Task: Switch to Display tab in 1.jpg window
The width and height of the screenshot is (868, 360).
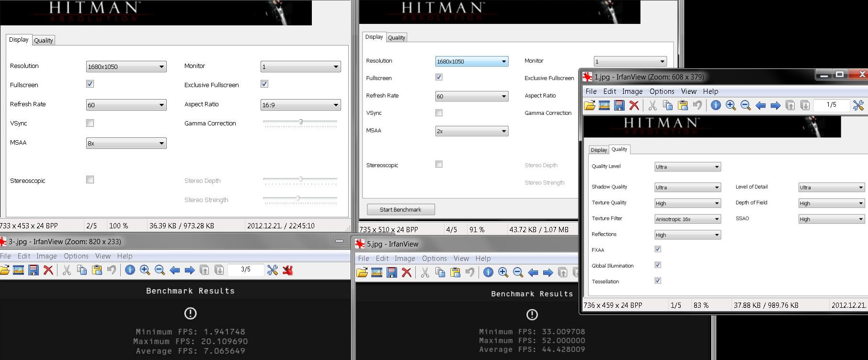Action: [x=599, y=150]
